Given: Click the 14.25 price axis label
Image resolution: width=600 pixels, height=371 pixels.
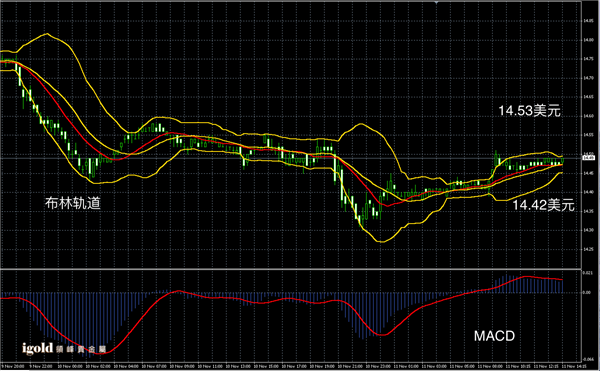Looking at the screenshot, I should click(x=588, y=249).
